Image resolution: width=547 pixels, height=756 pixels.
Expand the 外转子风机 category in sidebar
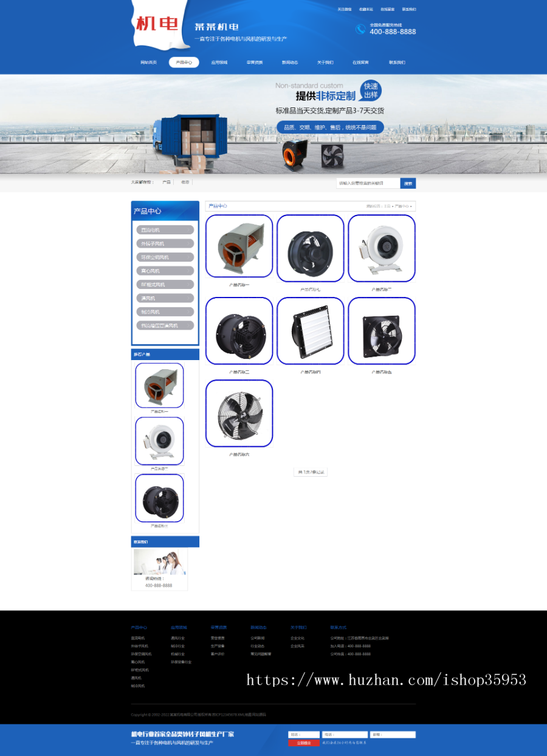coord(165,243)
